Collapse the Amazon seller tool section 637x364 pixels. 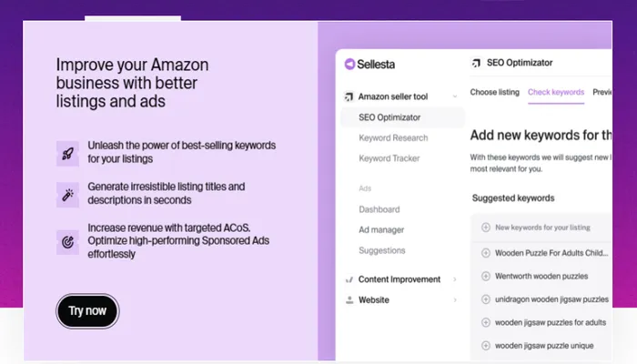click(x=454, y=96)
